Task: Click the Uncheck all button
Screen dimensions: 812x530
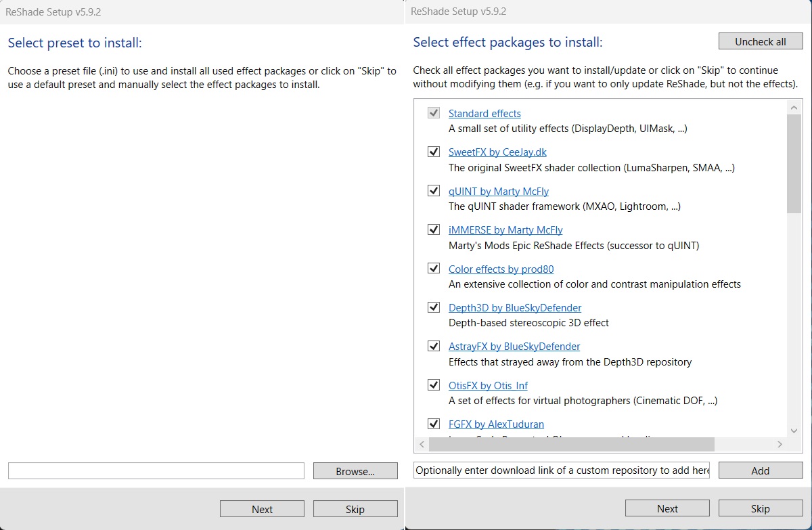Action: (761, 41)
